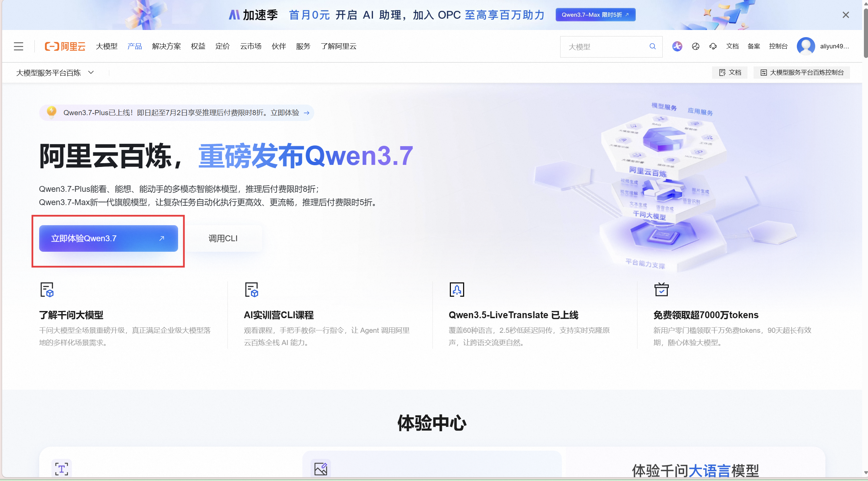Click the 调用CLI button

tap(223, 238)
